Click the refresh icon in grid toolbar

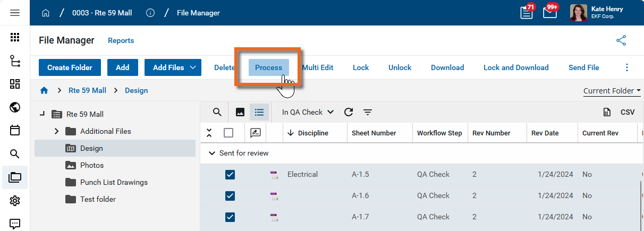(x=349, y=112)
